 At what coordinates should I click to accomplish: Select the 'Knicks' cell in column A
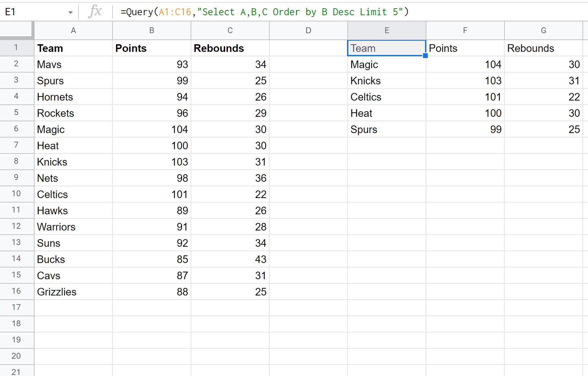[x=74, y=162]
